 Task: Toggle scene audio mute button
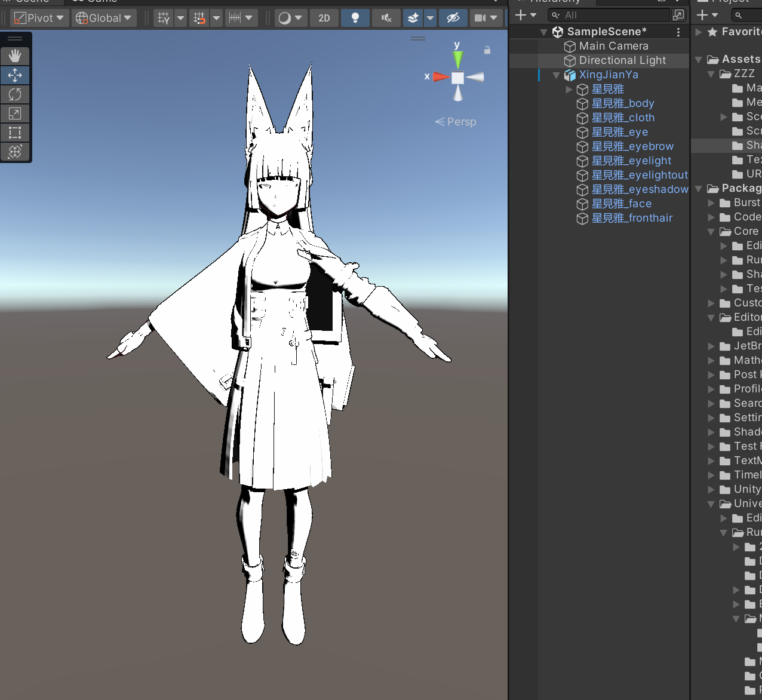(386, 18)
